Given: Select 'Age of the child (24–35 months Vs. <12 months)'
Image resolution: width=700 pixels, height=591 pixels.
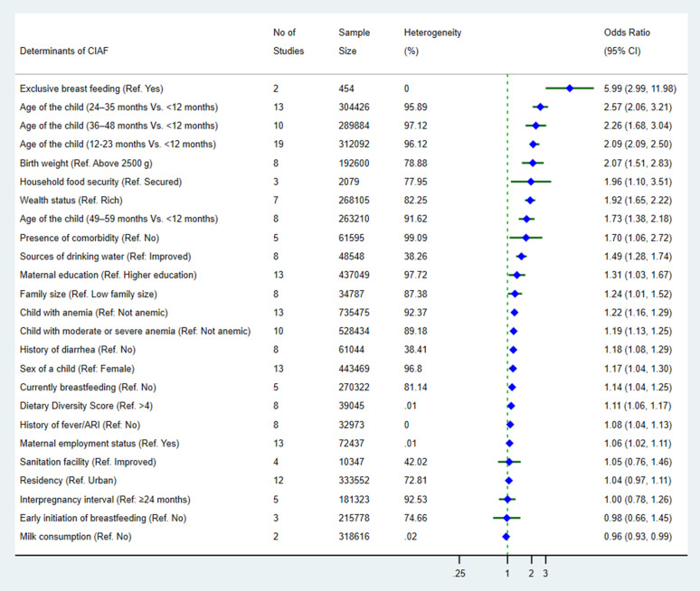Looking at the screenshot, I should tap(118, 108).
